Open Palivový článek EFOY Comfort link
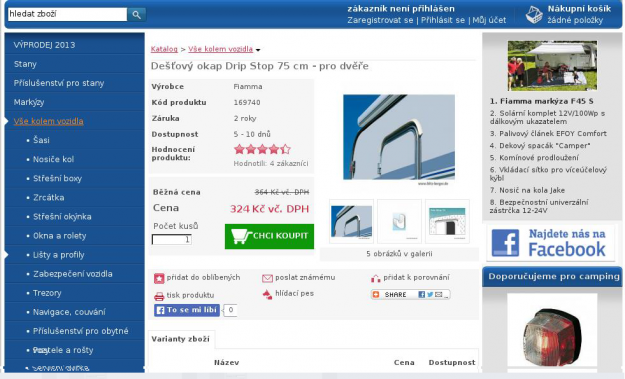The width and height of the screenshot is (625, 379). point(548,134)
